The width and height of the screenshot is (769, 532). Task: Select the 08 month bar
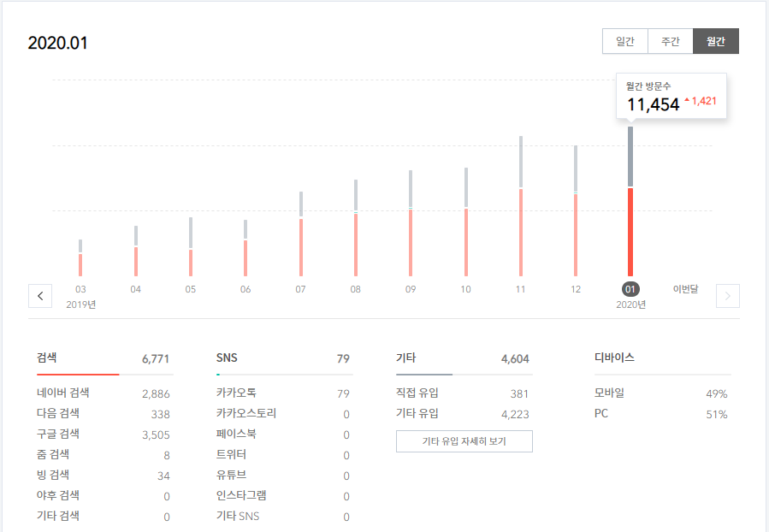356,228
